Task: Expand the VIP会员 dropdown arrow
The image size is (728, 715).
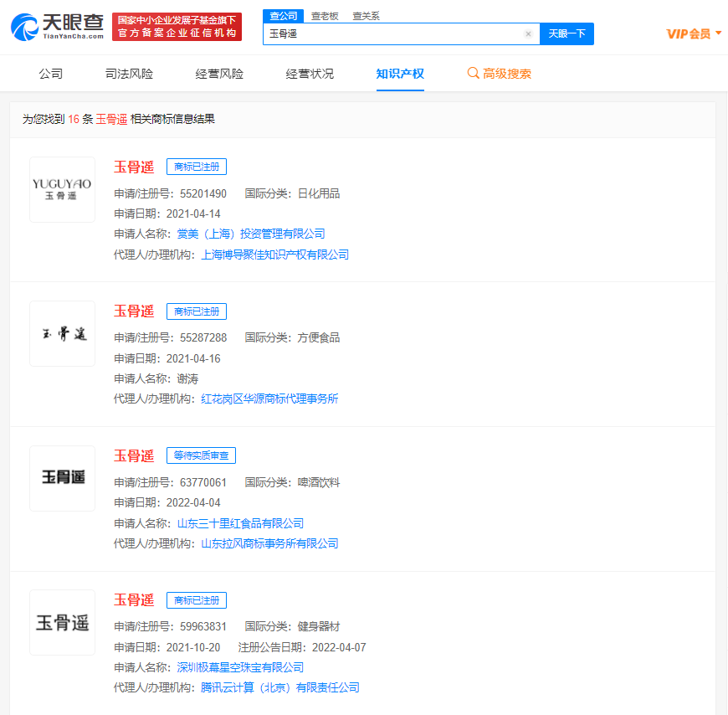Action: pyautogui.click(x=718, y=33)
